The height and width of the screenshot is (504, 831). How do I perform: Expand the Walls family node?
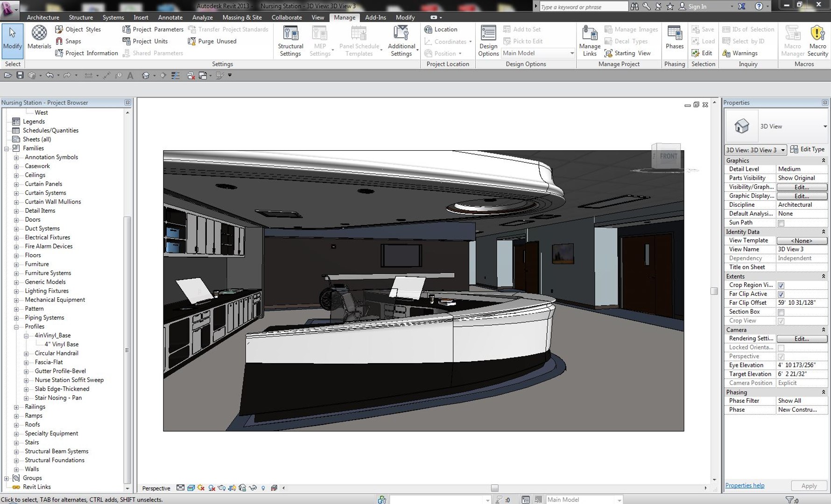tap(16, 469)
